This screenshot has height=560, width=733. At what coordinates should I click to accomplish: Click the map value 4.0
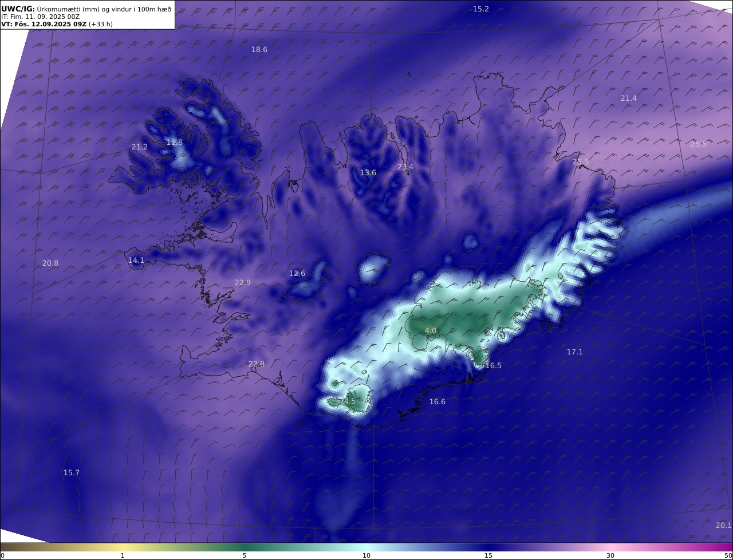[431, 331]
